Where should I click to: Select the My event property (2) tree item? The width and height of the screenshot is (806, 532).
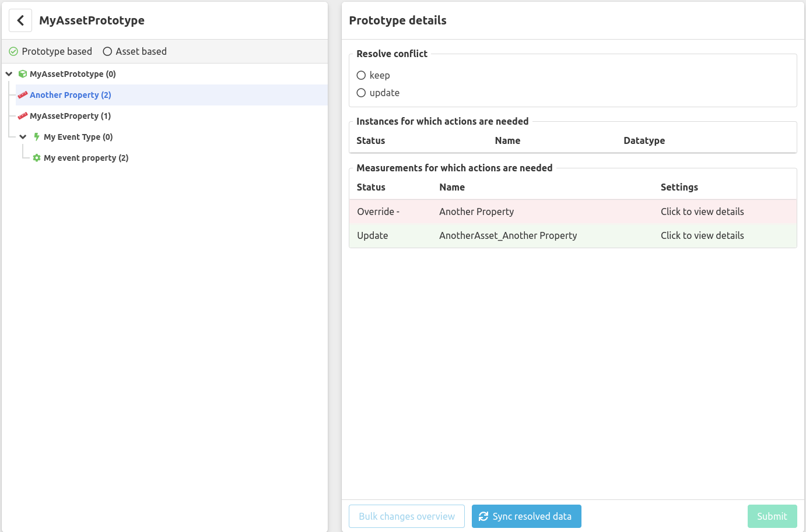click(86, 158)
